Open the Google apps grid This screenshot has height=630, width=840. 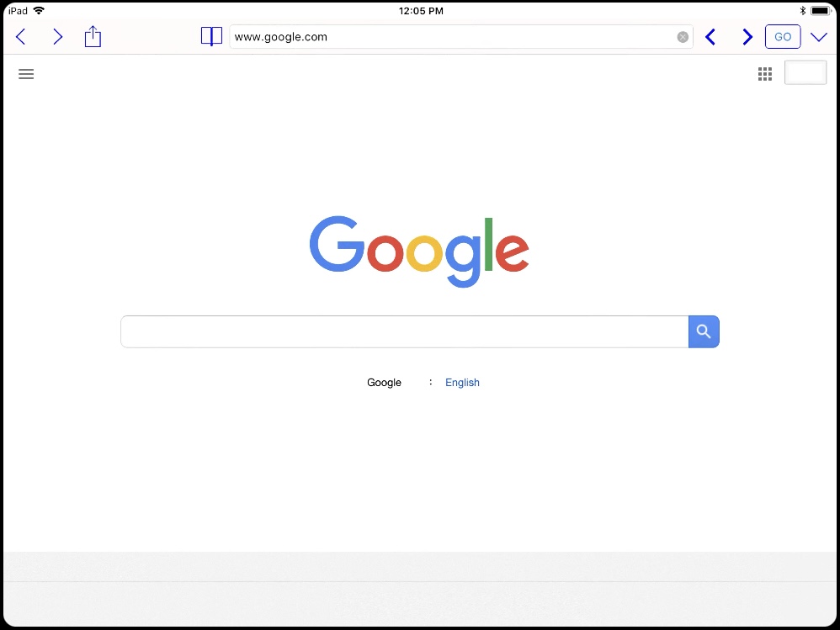coord(765,74)
